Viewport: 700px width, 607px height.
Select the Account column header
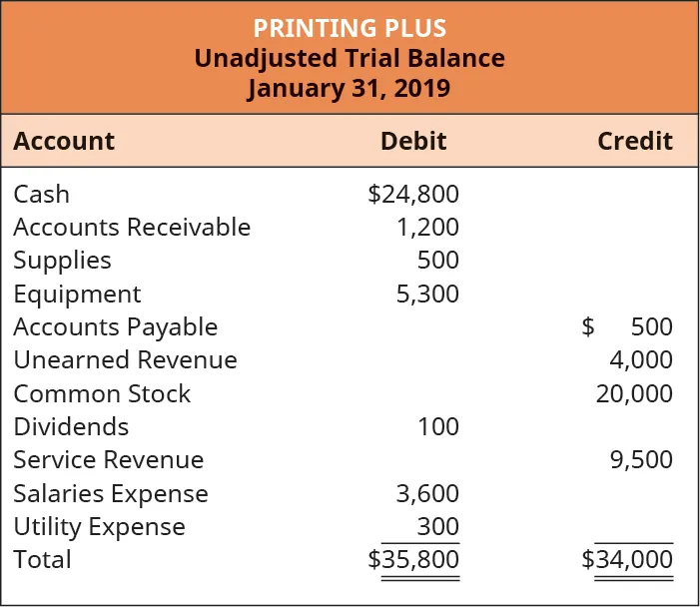pyautogui.click(x=64, y=141)
